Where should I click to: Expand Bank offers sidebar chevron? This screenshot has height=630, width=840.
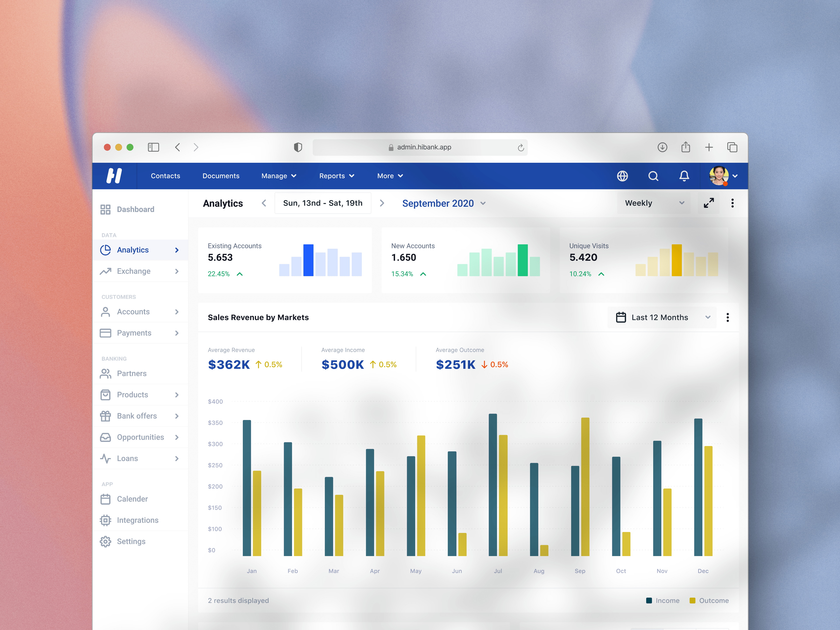click(x=177, y=416)
